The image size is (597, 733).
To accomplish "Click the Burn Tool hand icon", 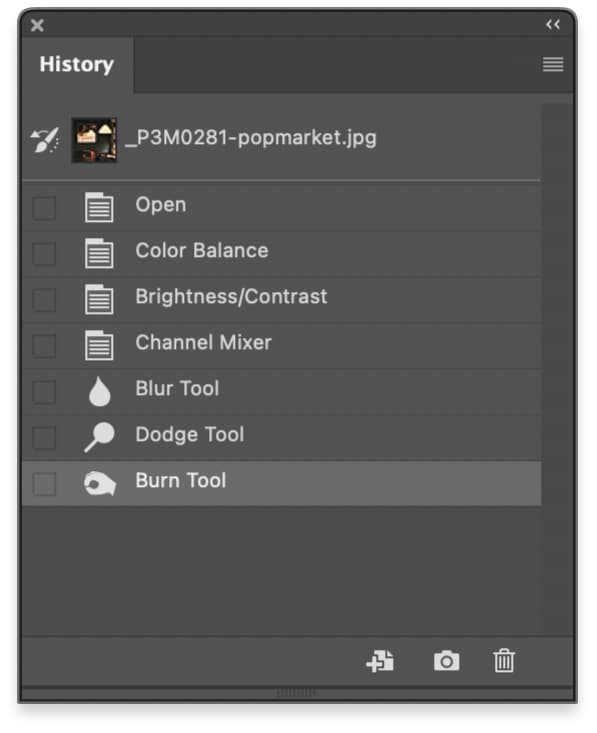I will click(100, 483).
